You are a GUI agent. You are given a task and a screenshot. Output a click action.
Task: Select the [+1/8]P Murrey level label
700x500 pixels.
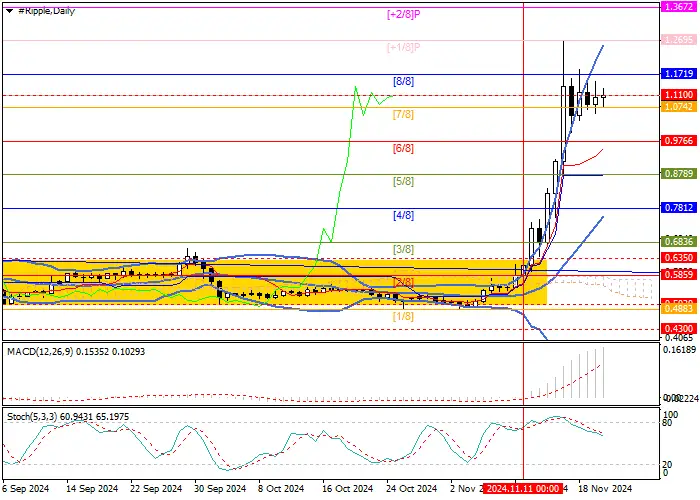tap(404, 47)
